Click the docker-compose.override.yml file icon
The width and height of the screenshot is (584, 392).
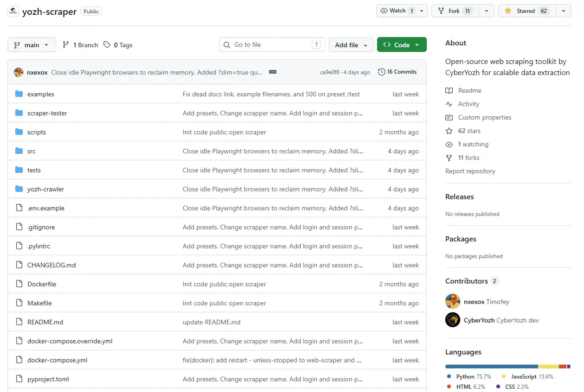tap(19, 341)
